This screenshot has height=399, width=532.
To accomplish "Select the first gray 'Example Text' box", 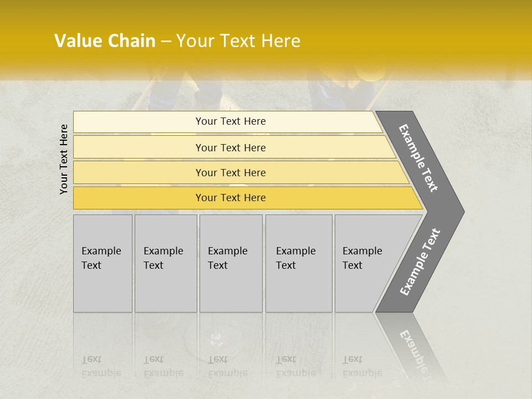I will point(103,263).
